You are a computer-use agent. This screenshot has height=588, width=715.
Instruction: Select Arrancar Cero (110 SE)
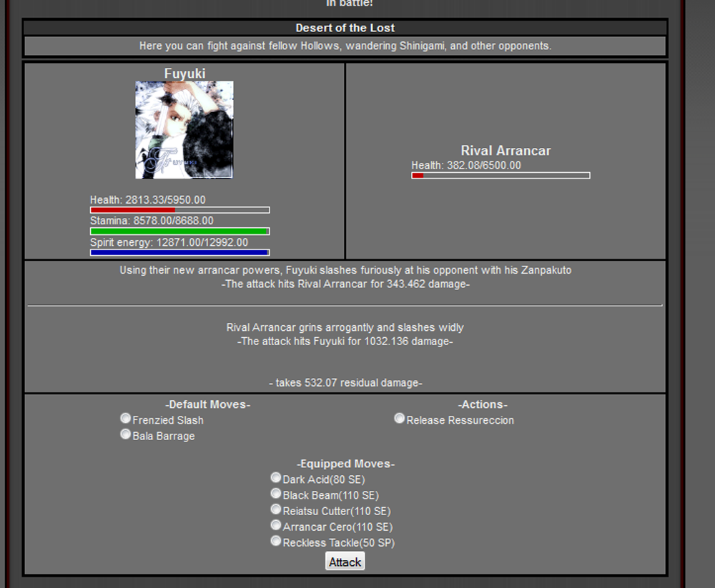click(x=275, y=524)
